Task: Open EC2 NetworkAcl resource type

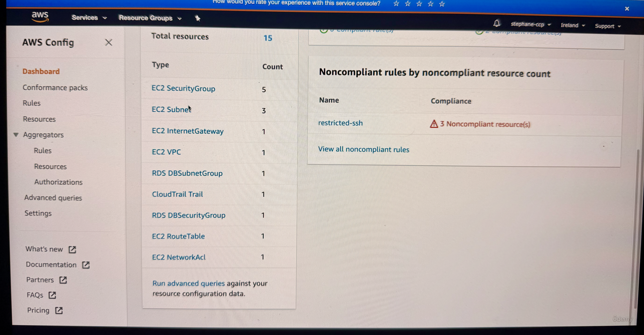Action: [x=179, y=257]
